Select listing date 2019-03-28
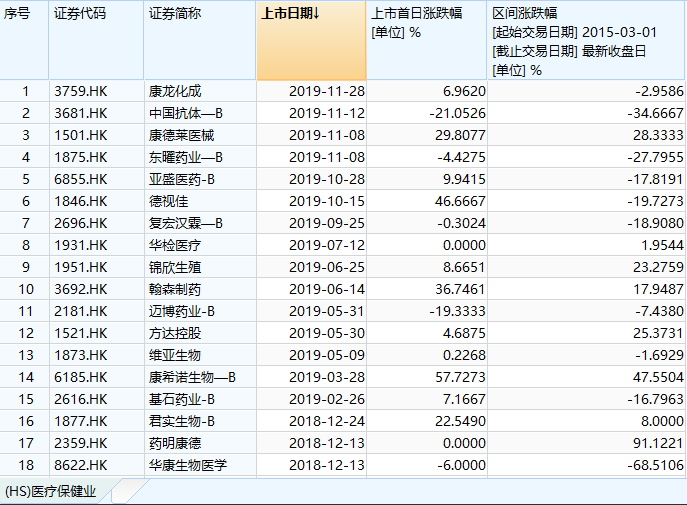 [327, 377]
